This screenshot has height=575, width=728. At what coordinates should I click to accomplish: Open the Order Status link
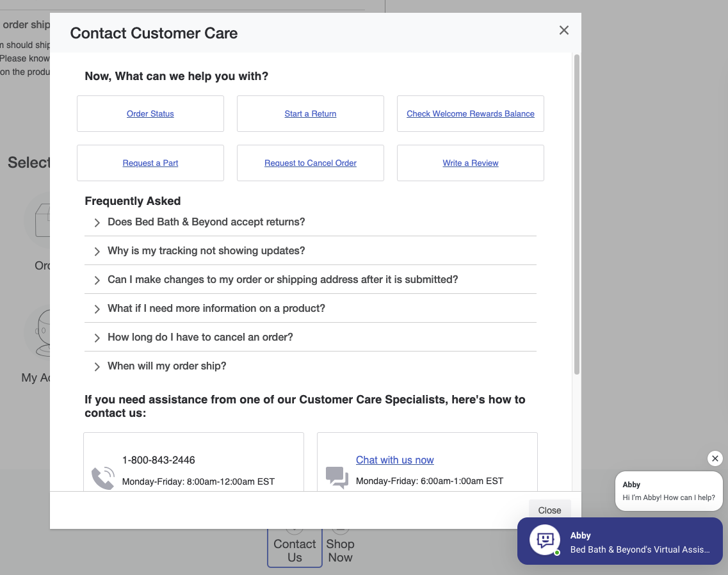click(x=150, y=113)
